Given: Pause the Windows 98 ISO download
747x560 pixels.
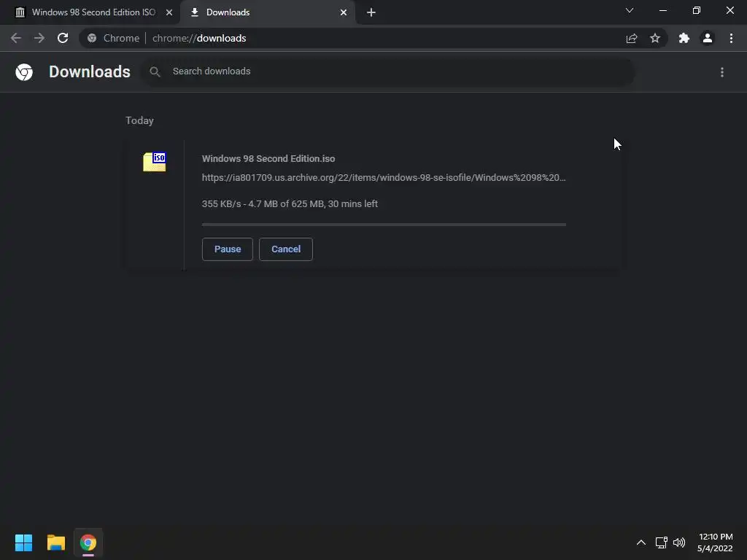Looking at the screenshot, I should [228, 249].
